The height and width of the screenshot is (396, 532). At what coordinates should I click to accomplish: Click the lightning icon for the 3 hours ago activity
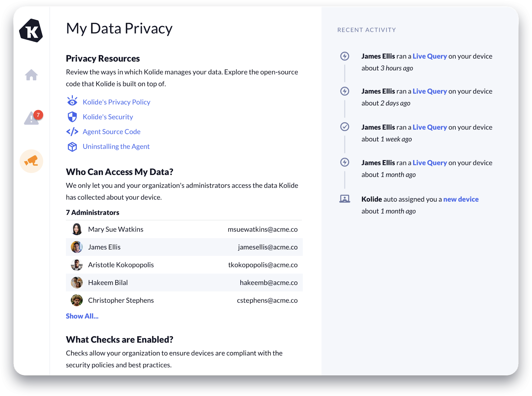(345, 56)
